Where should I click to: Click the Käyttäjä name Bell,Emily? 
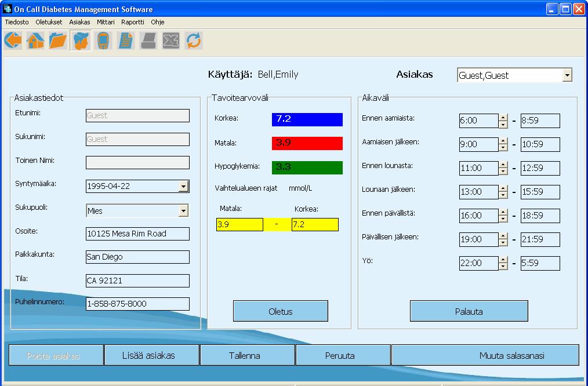pyautogui.click(x=278, y=74)
